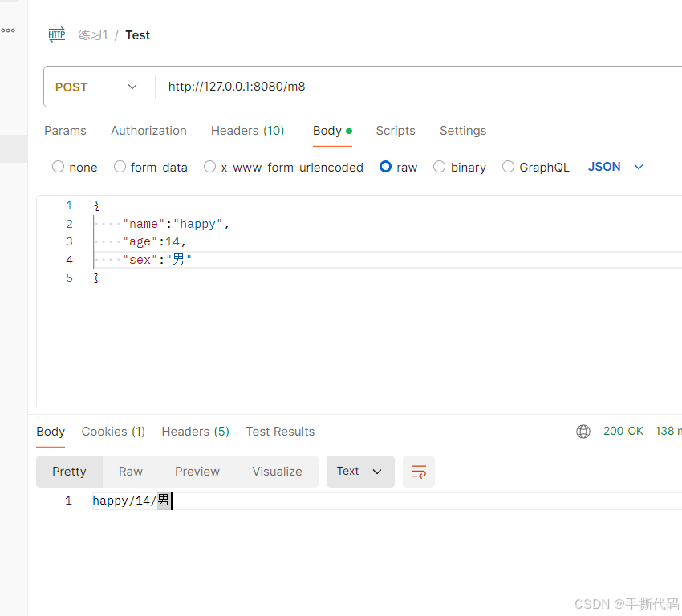Switch response view to Preview
Image resolution: width=682 pixels, height=616 pixels.
(197, 472)
